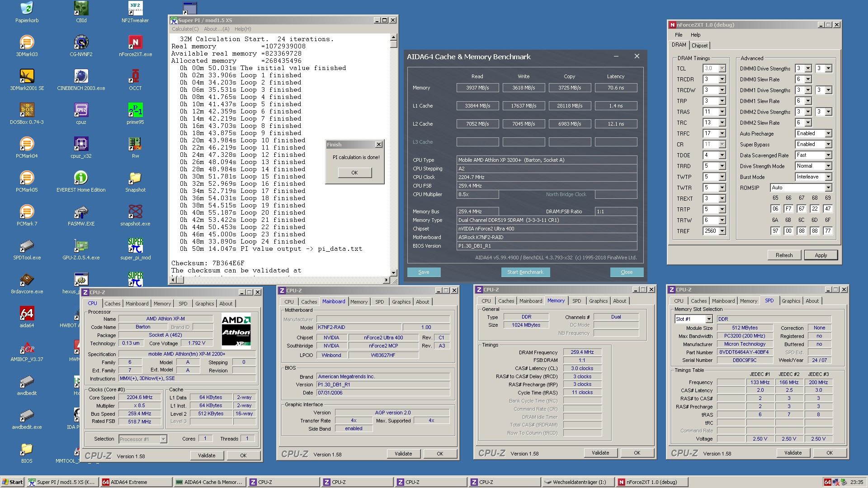This screenshot has width=868, height=488.
Task: Launch EVEREST Home Edition from the desktop
Action: 81,181
